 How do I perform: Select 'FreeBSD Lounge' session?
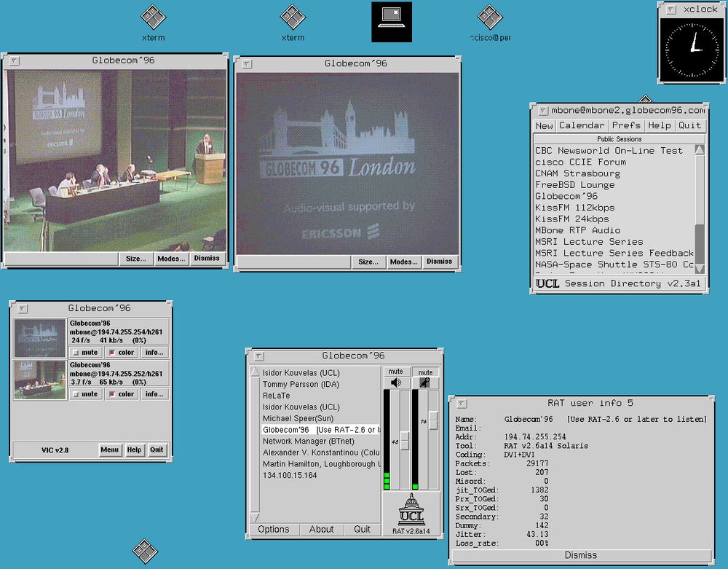[575, 185]
